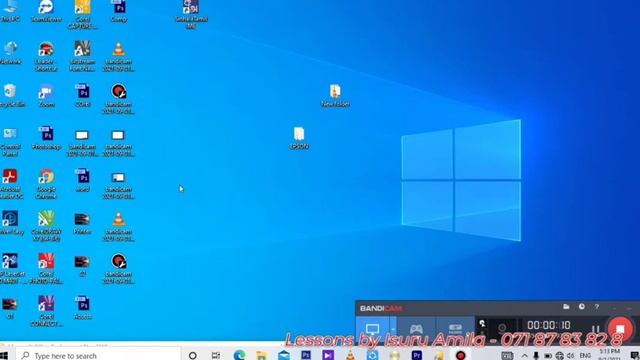Viewport: 640px width, 360px height.
Task: Click the microphone tray icon
Action: (x=536, y=356)
